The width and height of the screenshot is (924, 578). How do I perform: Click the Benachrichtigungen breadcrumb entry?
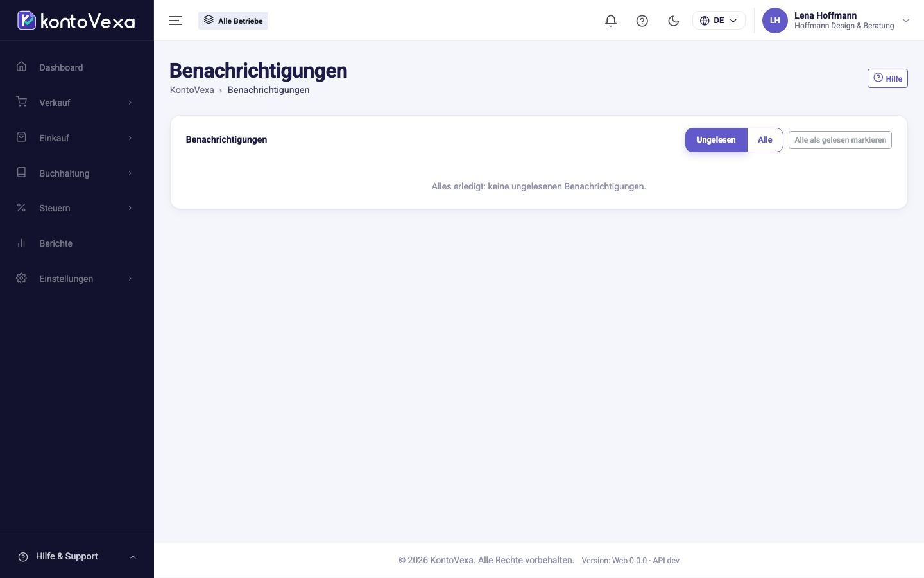coord(268,90)
